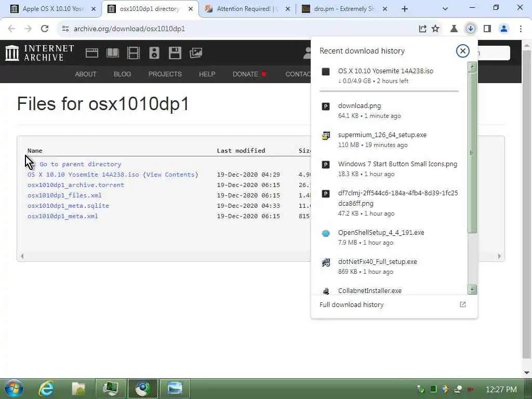Click Go to parent directory link
The width and height of the screenshot is (532, 399).
pos(81,164)
